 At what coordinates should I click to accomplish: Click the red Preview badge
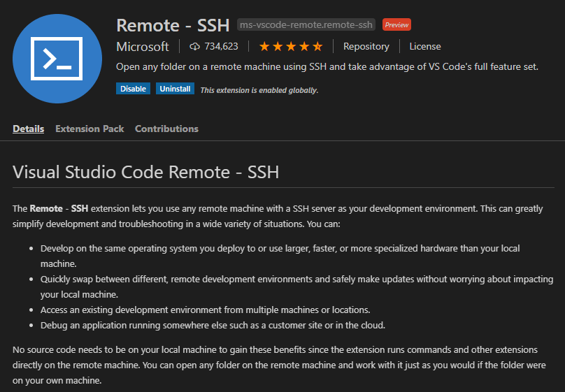[x=396, y=24]
